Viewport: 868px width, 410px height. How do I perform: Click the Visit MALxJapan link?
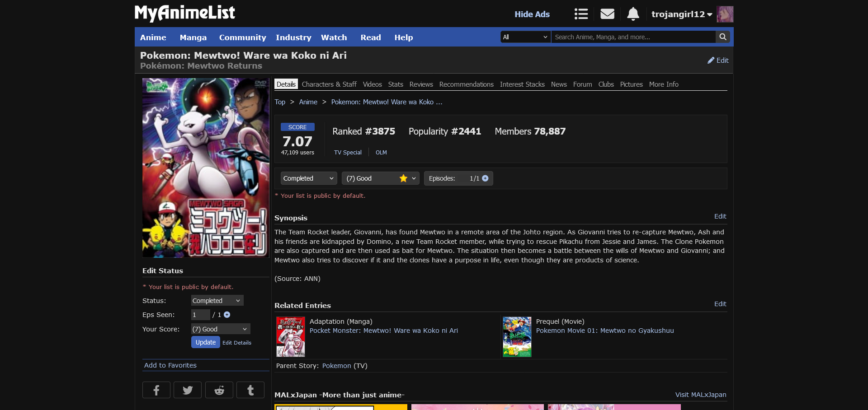[701, 395]
